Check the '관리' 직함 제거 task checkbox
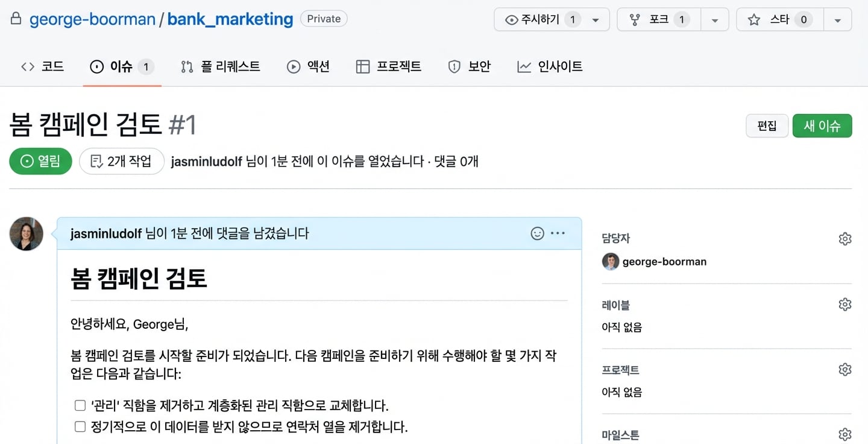 80,405
